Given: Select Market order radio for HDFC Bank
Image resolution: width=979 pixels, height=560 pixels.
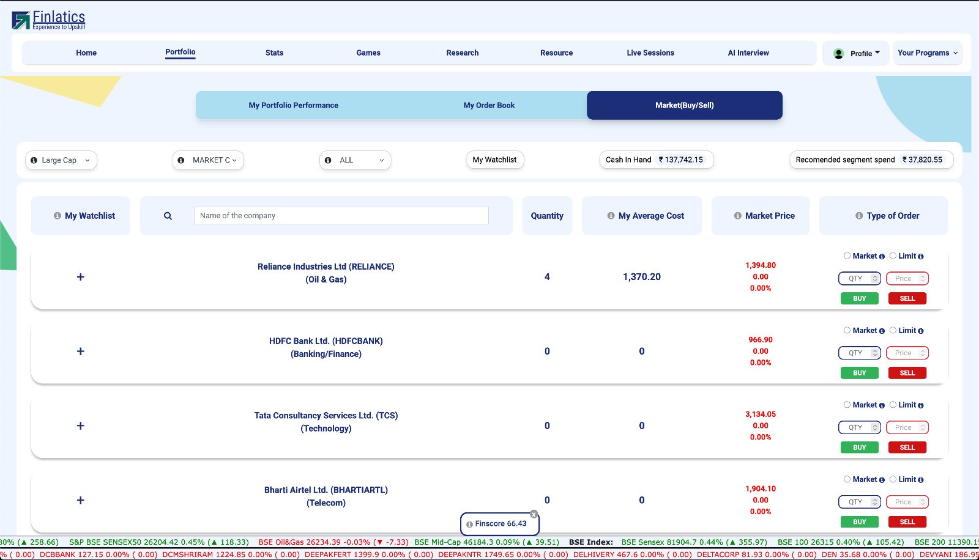Looking at the screenshot, I should click(x=847, y=331).
